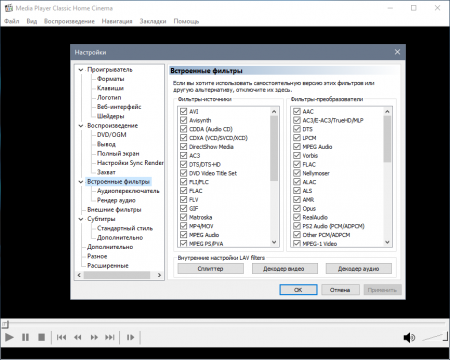The image size is (450, 360).
Task: Click the volume slider
Action: tap(435, 337)
